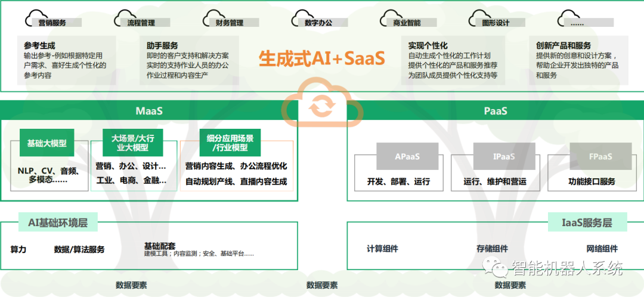644x297 pixels.
Task: Select the 网络组件 text
Action: pyautogui.click(x=602, y=249)
